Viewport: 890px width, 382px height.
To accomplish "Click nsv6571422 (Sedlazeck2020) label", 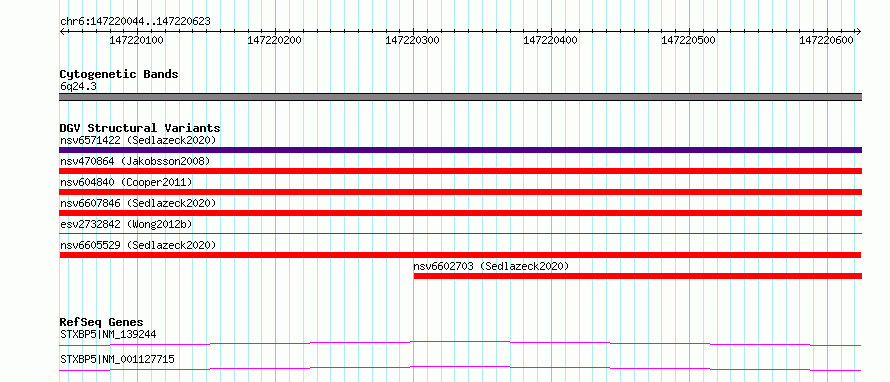I will [138, 140].
